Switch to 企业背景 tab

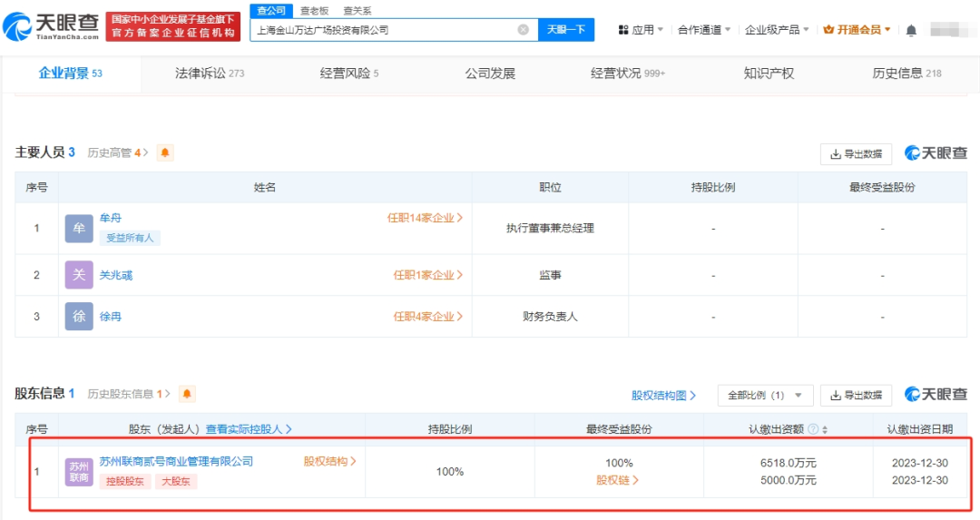[x=70, y=74]
